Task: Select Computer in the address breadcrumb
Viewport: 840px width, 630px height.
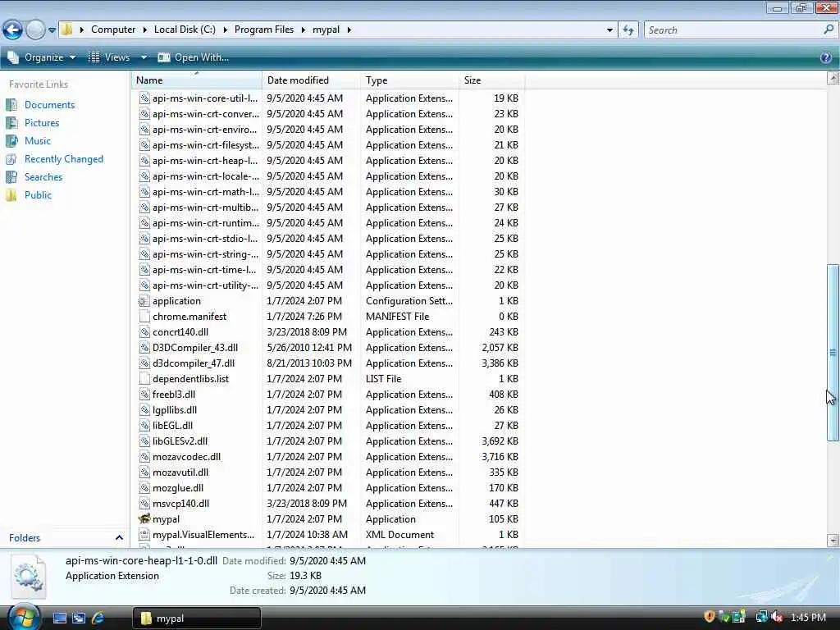Action: 113,30
